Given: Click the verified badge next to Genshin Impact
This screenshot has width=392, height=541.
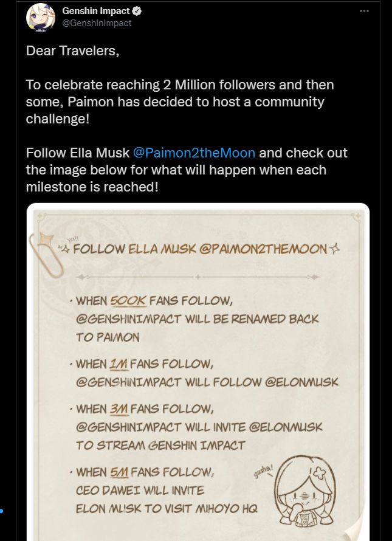Looking at the screenshot, I should [x=137, y=11].
